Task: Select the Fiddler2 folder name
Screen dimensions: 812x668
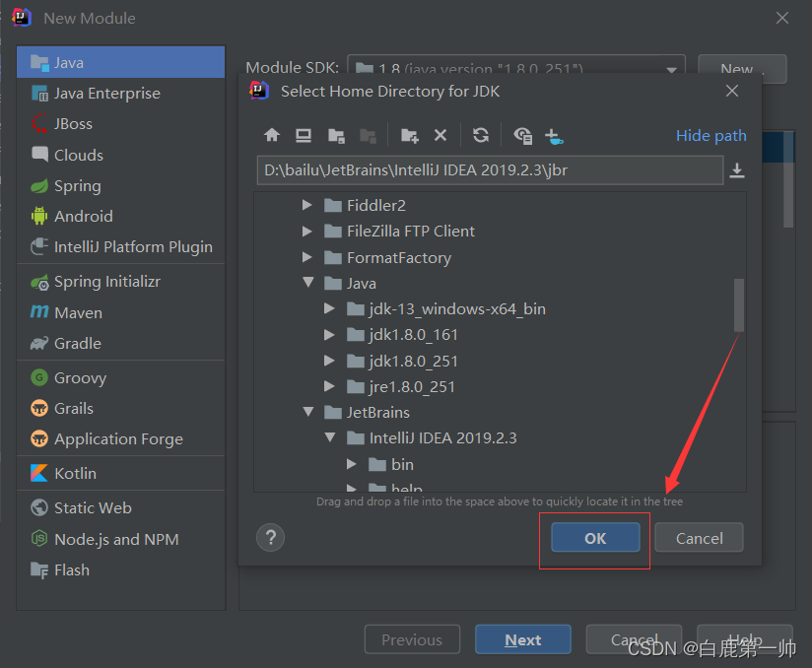Action: pos(376,206)
